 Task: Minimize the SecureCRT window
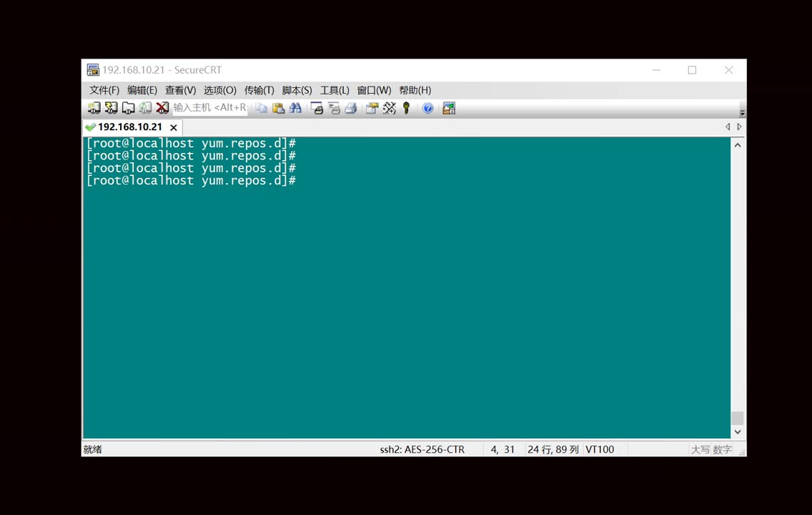click(x=656, y=70)
